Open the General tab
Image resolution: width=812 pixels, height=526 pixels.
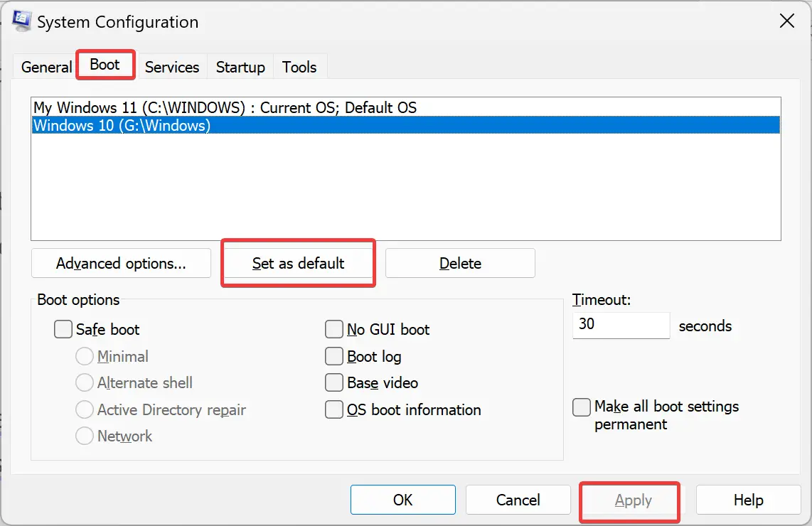point(46,67)
